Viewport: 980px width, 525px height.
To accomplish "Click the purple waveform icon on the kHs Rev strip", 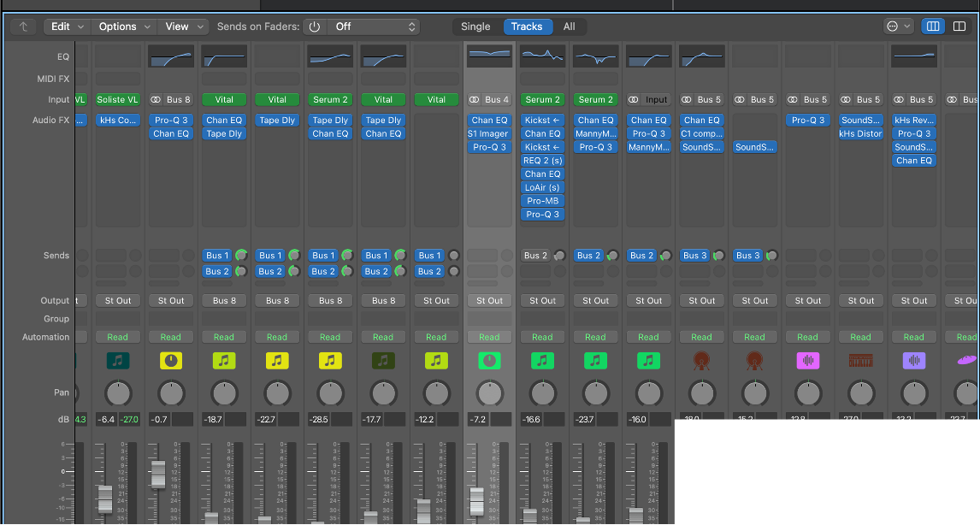I will pos(914,361).
